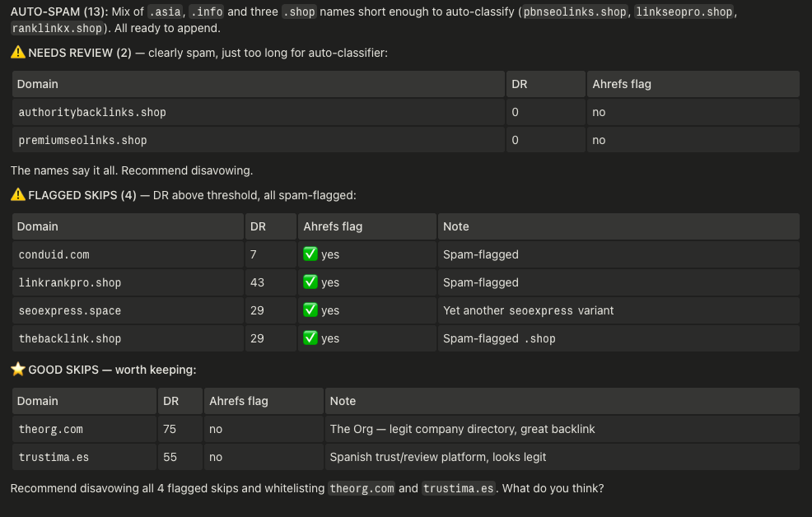The width and height of the screenshot is (812, 517).
Task: Click the trustima.es code tag in recommendation
Action: pyautogui.click(x=459, y=488)
